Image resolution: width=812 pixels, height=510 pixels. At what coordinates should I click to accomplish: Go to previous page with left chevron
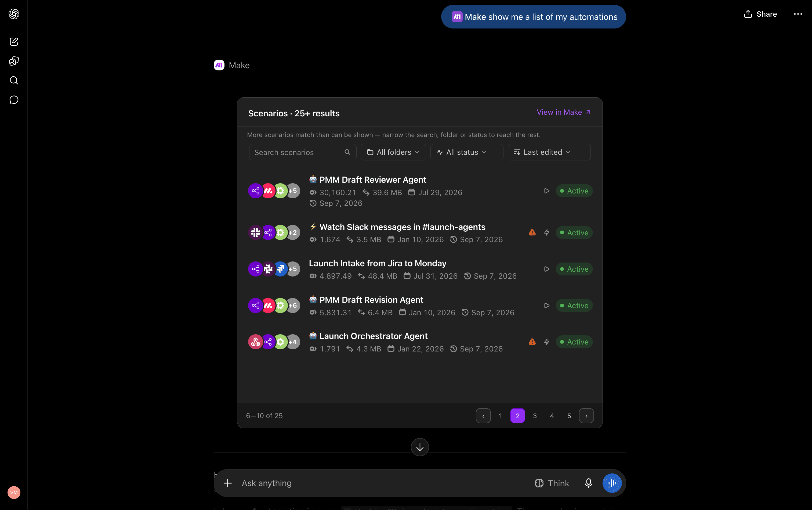[x=483, y=416]
